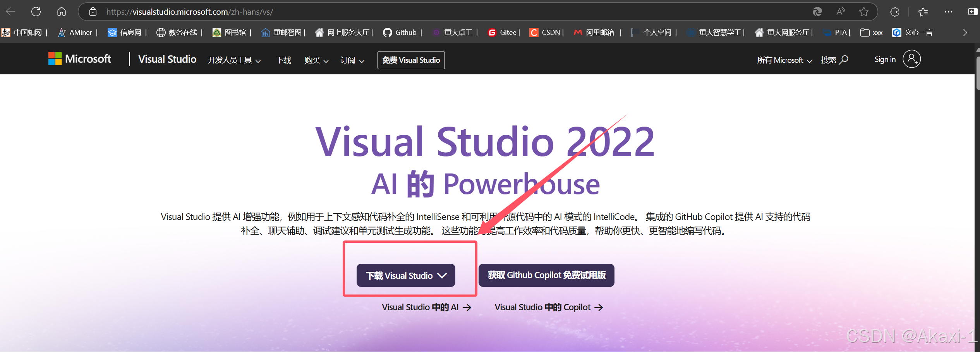This screenshot has width=980, height=352.
Task: Open the 下载 nav item
Action: point(283,60)
